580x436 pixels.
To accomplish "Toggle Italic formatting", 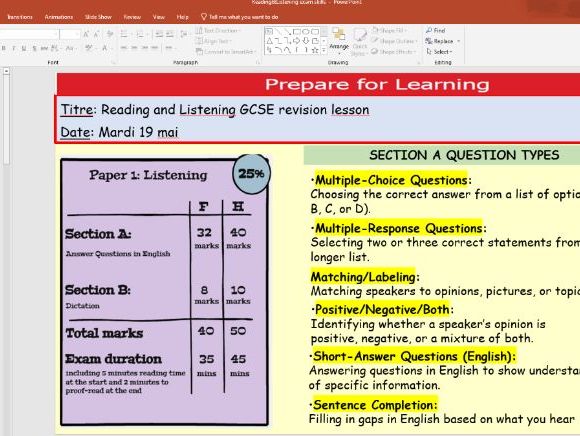I will click(x=14, y=48).
